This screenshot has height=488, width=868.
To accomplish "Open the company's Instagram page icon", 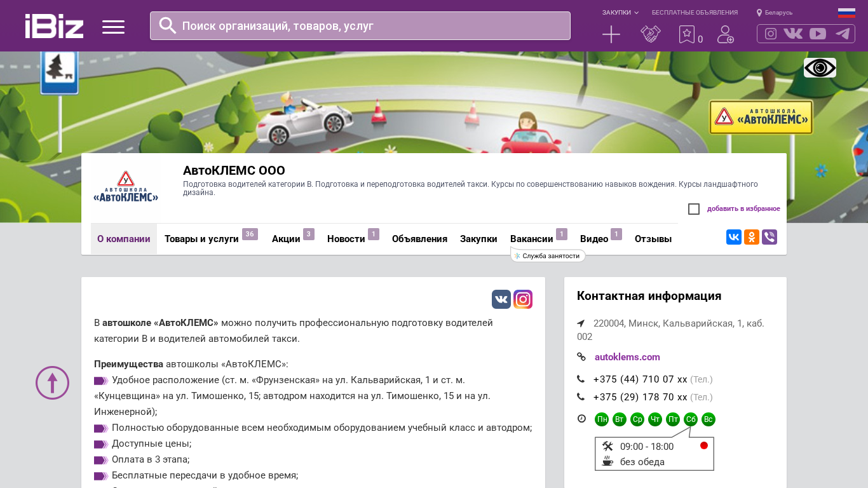I will pos(523,299).
